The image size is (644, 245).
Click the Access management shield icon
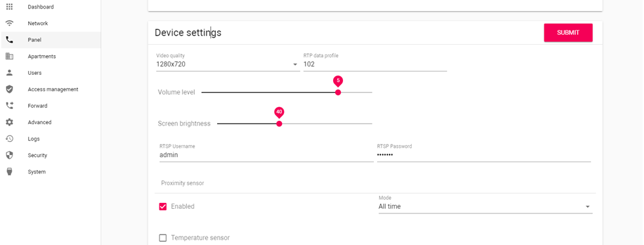9,89
